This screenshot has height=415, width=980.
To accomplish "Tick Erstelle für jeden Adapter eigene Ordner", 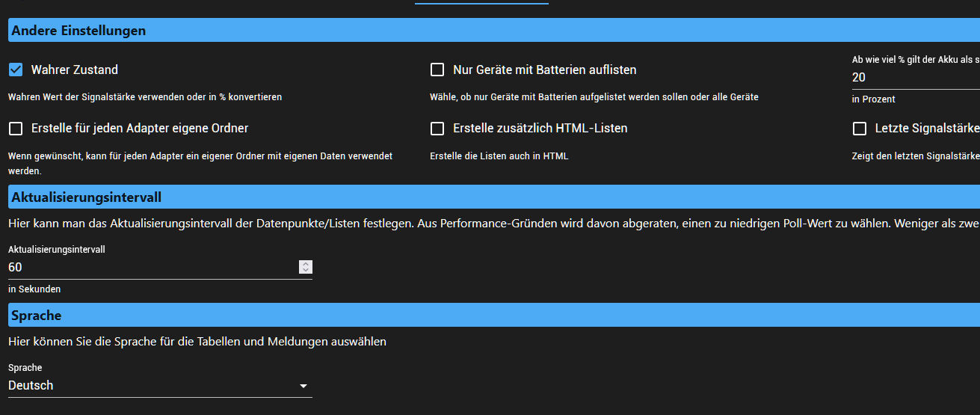I will 16,129.
